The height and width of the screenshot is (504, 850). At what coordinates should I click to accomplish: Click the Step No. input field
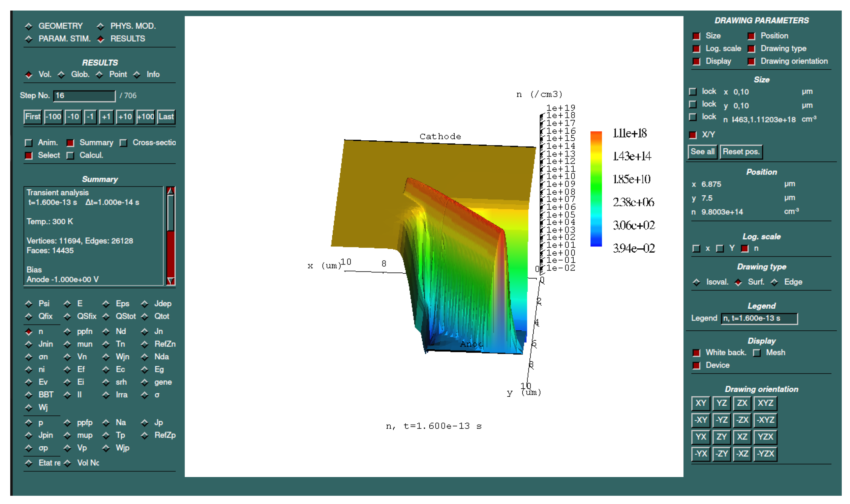84,96
